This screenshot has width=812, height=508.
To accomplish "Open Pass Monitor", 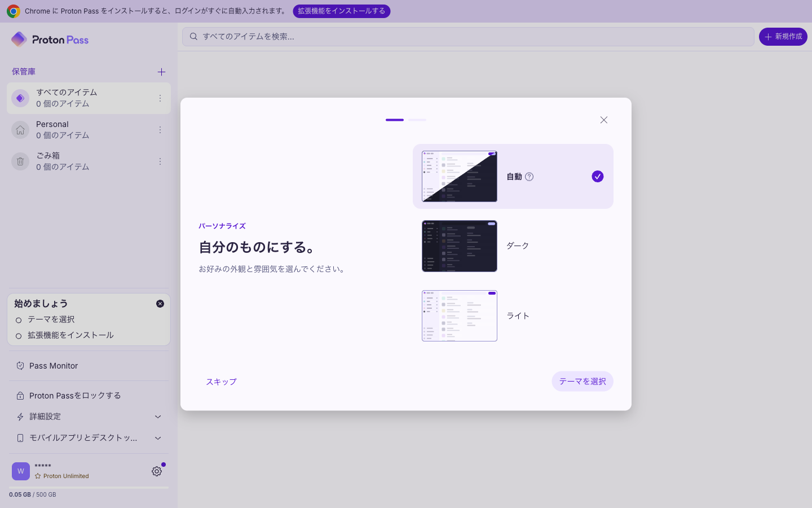I will click(89, 366).
